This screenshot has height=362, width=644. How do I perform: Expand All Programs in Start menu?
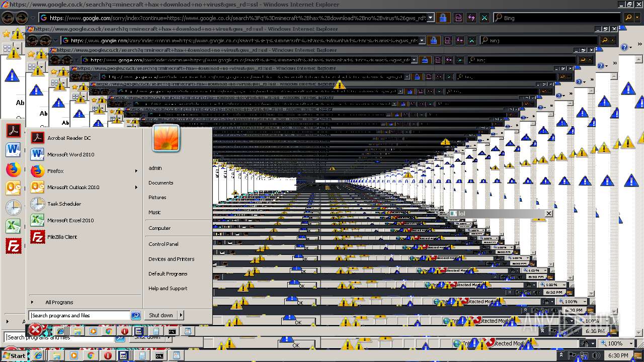tap(59, 302)
